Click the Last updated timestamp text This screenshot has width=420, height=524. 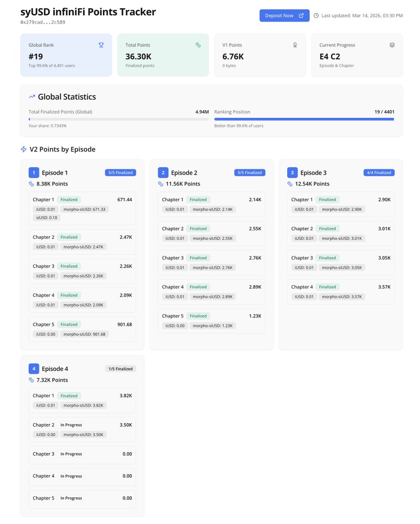pyautogui.click(x=362, y=15)
